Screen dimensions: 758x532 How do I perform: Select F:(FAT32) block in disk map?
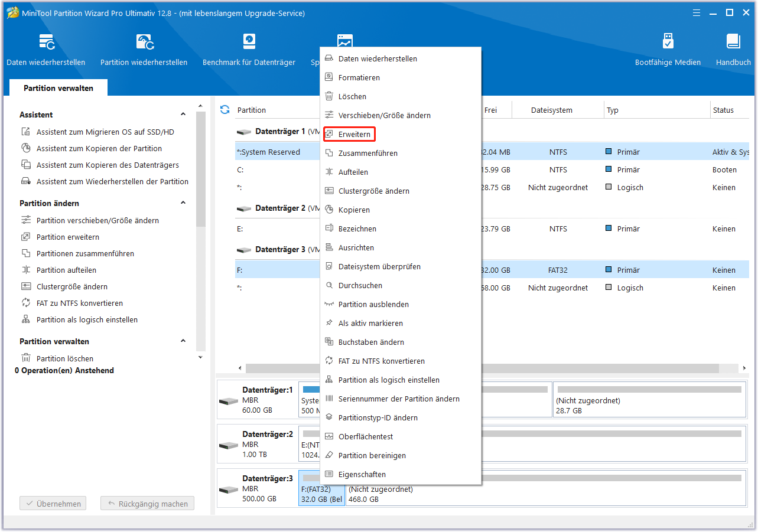click(x=321, y=488)
